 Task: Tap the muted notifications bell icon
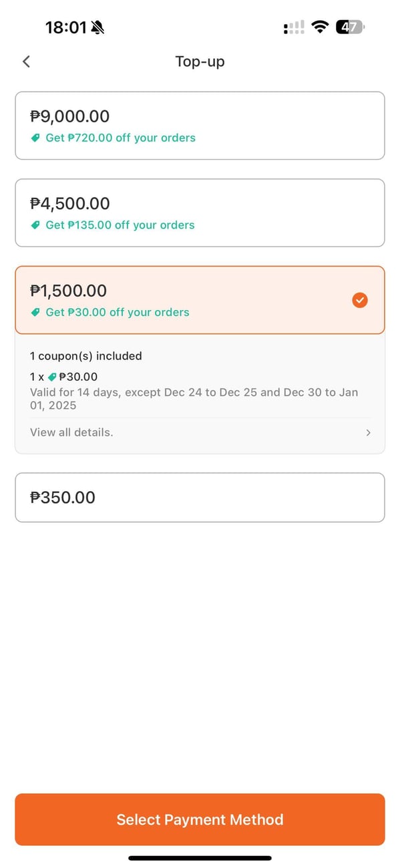[96, 27]
